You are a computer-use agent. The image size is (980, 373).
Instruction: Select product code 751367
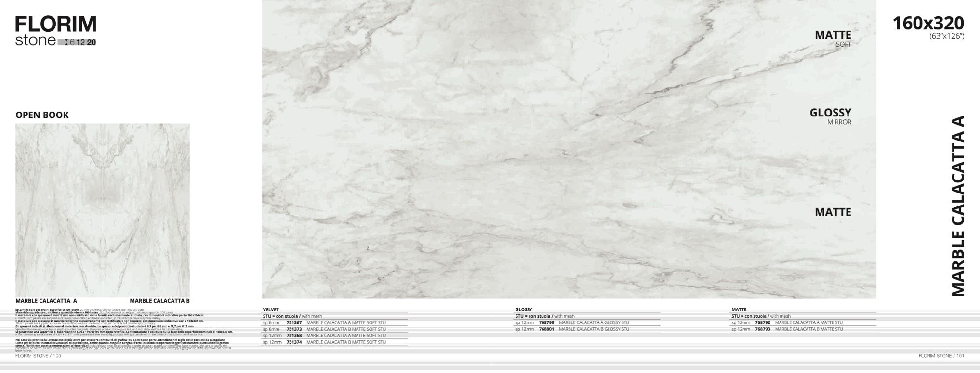[x=294, y=323]
